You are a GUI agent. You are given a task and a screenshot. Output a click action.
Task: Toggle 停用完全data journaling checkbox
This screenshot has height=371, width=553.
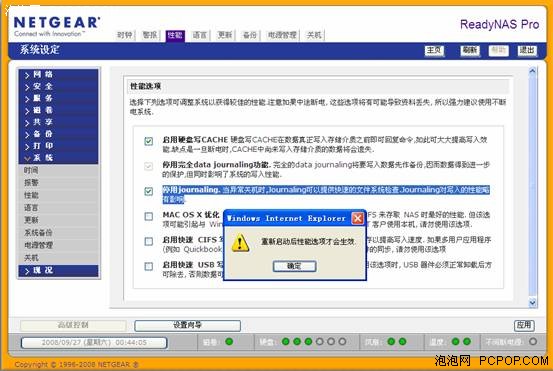tap(149, 166)
